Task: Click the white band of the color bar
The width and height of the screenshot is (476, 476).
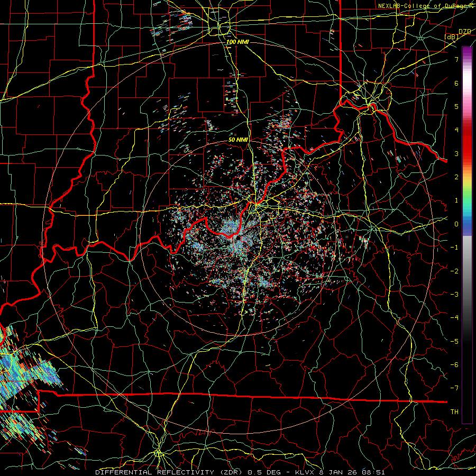Action: click(x=467, y=79)
